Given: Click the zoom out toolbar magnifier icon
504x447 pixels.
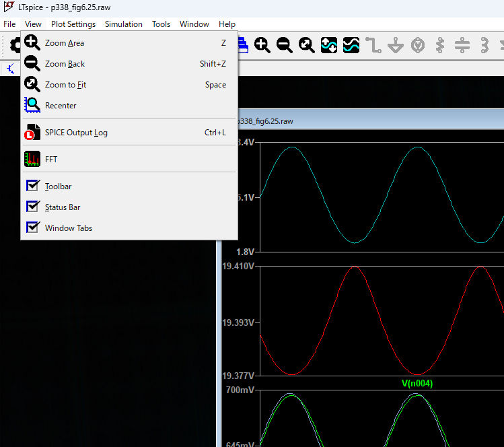Looking at the screenshot, I should coord(285,45).
